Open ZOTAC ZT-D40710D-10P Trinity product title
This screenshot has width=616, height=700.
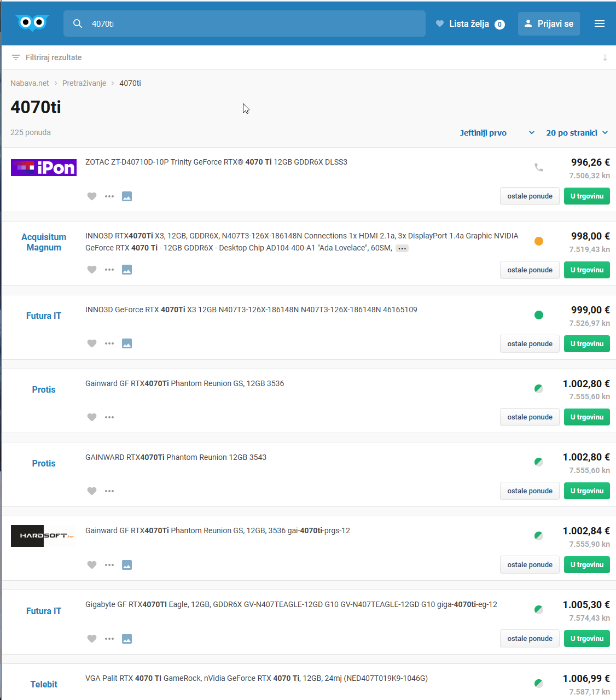tap(216, 162)
